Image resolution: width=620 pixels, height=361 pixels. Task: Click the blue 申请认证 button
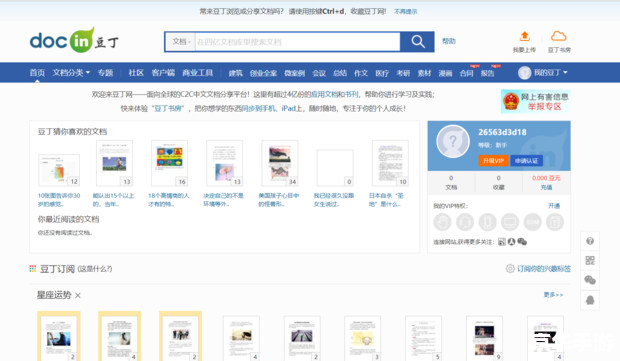tap(526, 161)
